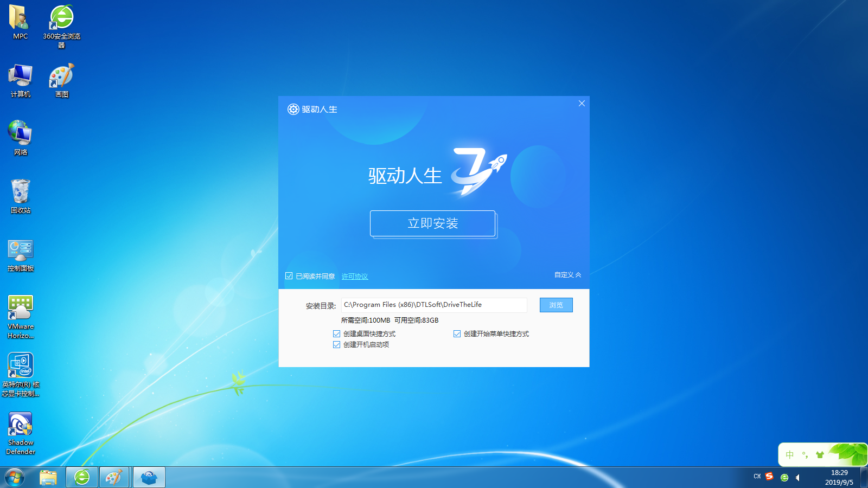This screenshot has height=488, width=868.
Task: Launch 360安全浏览器 desktop shortcut
Action: (x=61, y=26)
